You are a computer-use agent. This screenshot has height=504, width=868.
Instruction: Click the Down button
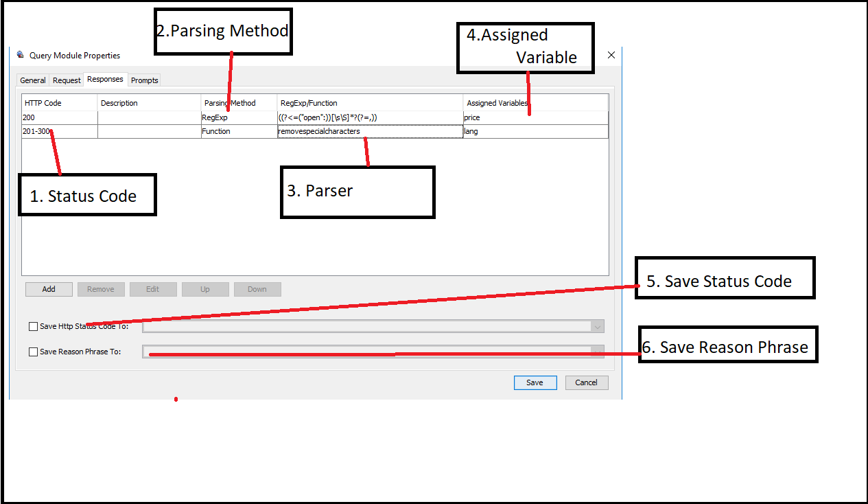point(257,289)
